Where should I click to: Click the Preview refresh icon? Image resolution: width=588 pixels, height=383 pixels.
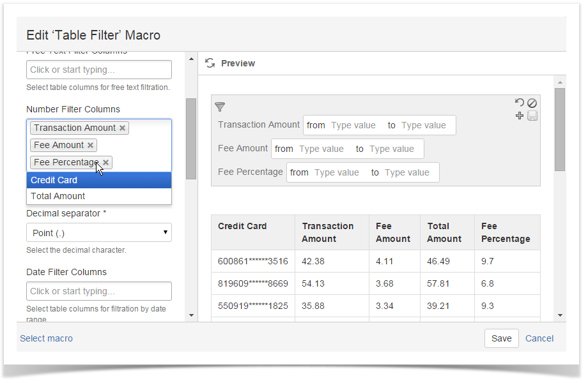(209, 63)
